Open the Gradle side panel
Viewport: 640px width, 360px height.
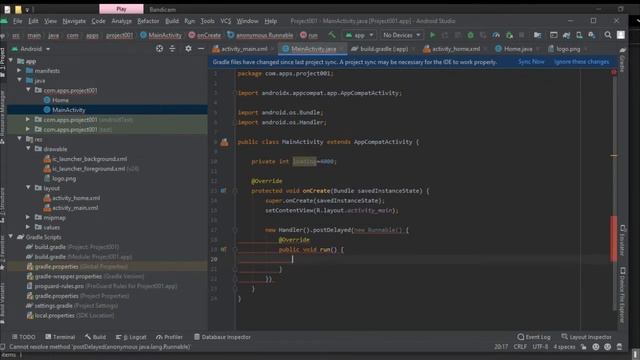622,59
